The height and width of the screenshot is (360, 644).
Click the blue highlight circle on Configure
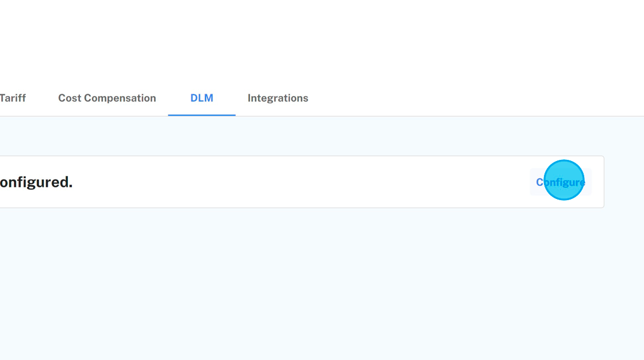(564, 180)
